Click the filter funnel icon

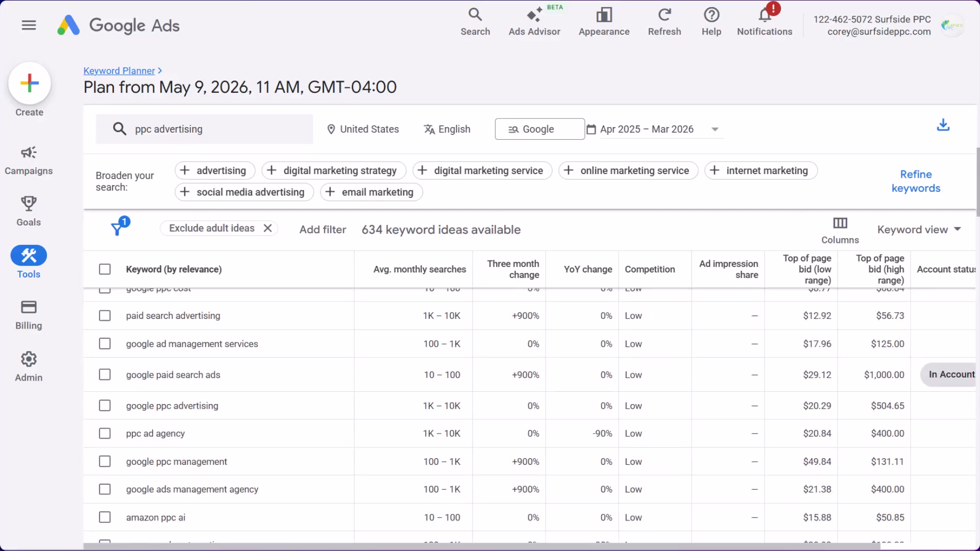coord(118,228)
